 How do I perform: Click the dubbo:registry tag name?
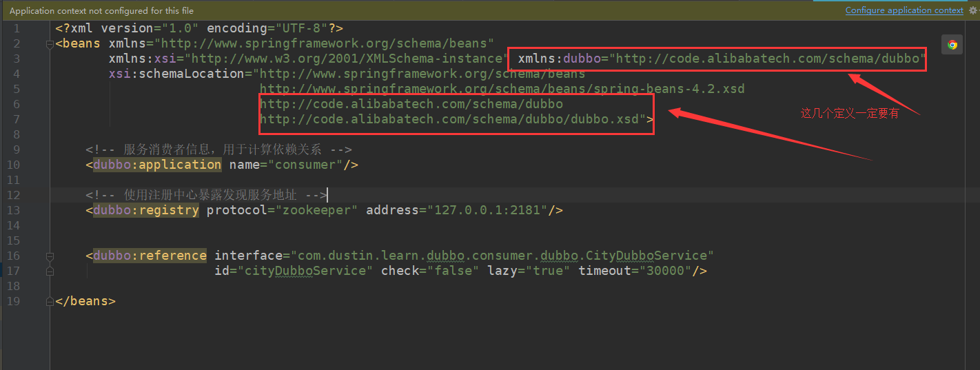pos(146,210)
